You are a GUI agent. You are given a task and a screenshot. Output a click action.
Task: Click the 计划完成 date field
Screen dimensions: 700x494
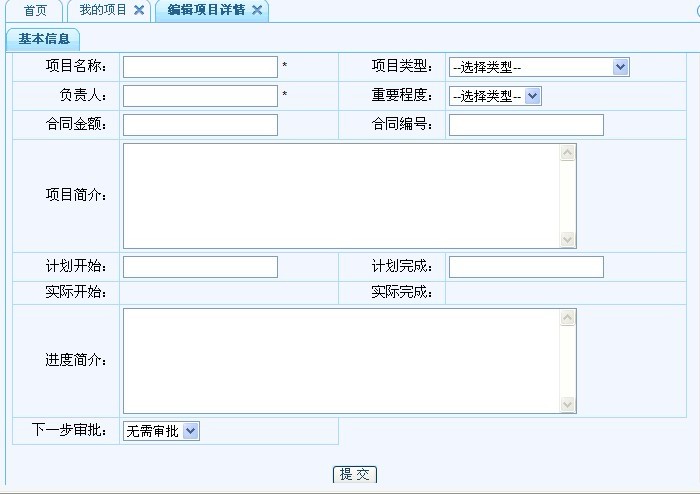point(526,267)
